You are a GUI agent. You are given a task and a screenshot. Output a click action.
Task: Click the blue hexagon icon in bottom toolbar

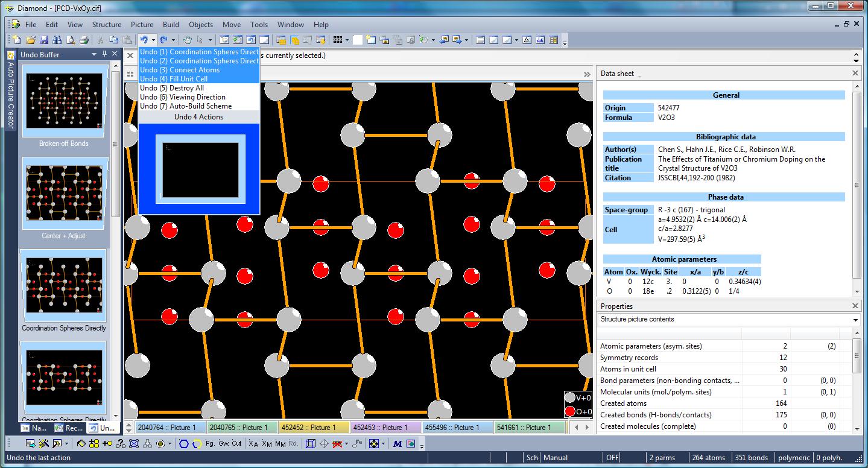tap(183, 443)
